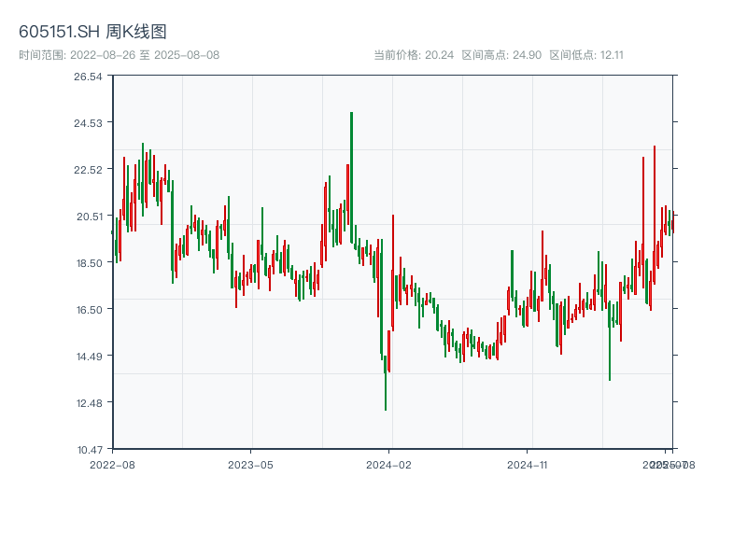The height and width of the screenshot is (560, 747).
Task: Click the 14.49 y-axis price label
Action: coord(88,357)
